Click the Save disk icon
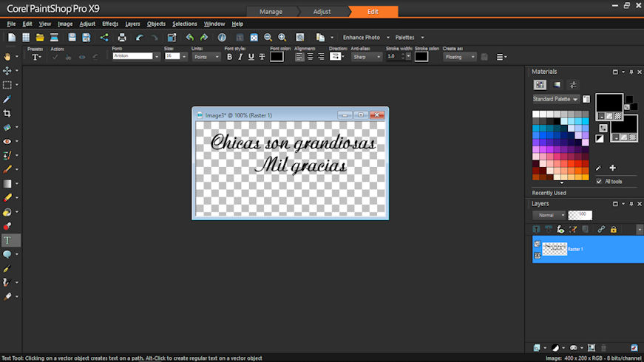The image size is (644, 362). point(72,38)
